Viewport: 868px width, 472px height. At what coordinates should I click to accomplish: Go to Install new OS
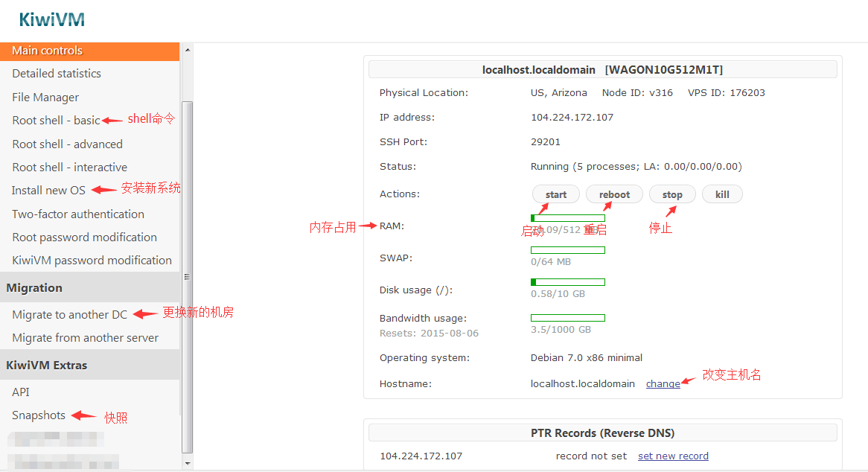pyautogui.click(x=48, y=191)
